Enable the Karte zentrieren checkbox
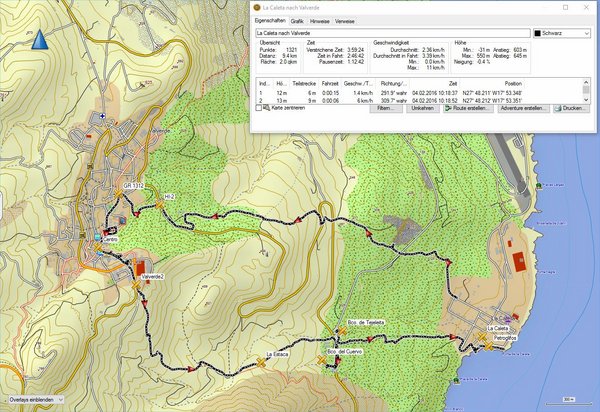 [260, 108]
